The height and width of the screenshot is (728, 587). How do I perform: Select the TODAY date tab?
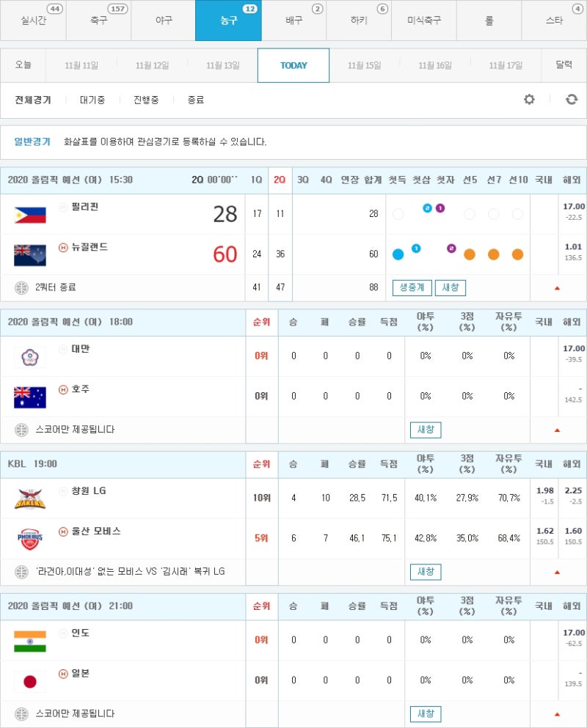(293, 65)
